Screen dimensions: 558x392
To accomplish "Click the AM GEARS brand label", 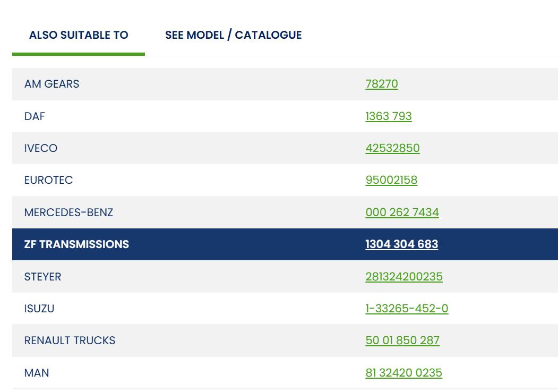I will point(51,84).
